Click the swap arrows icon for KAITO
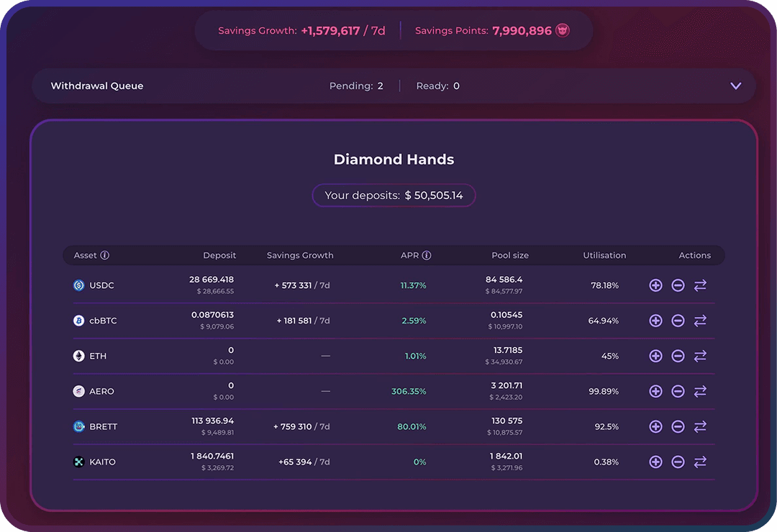777x532 pixels. (700, 462)
